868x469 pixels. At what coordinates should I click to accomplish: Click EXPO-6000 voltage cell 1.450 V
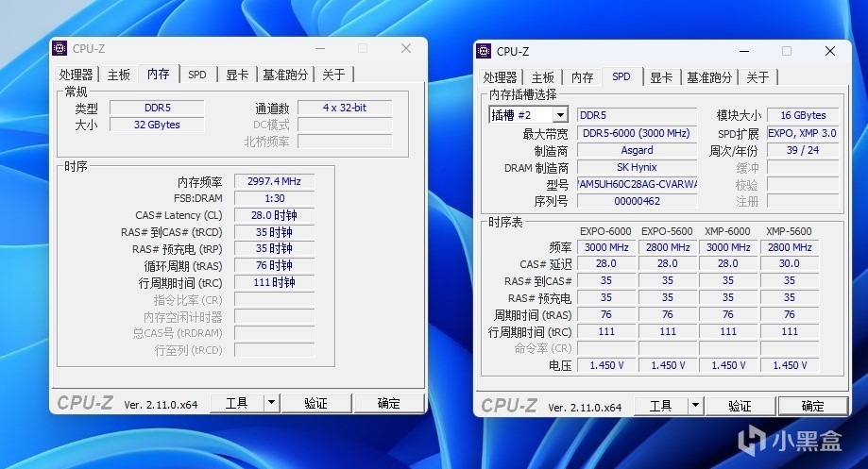[606, 365]
